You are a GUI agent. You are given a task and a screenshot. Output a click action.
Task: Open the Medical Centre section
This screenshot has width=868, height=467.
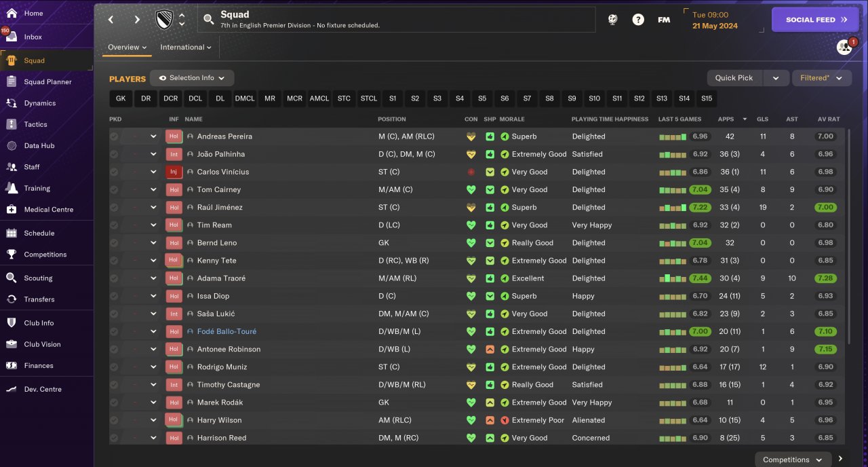[x=48, y=210]
